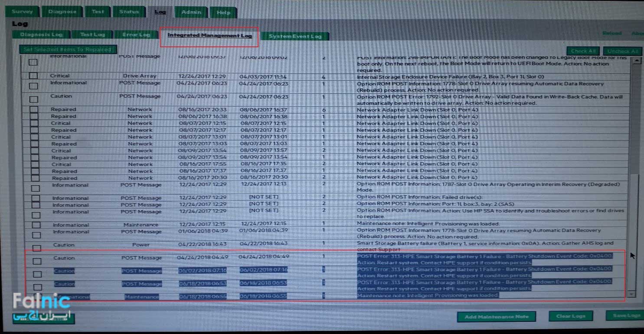Click the Reload link
The image size is (644, 334).
click(x=612, y=33)
